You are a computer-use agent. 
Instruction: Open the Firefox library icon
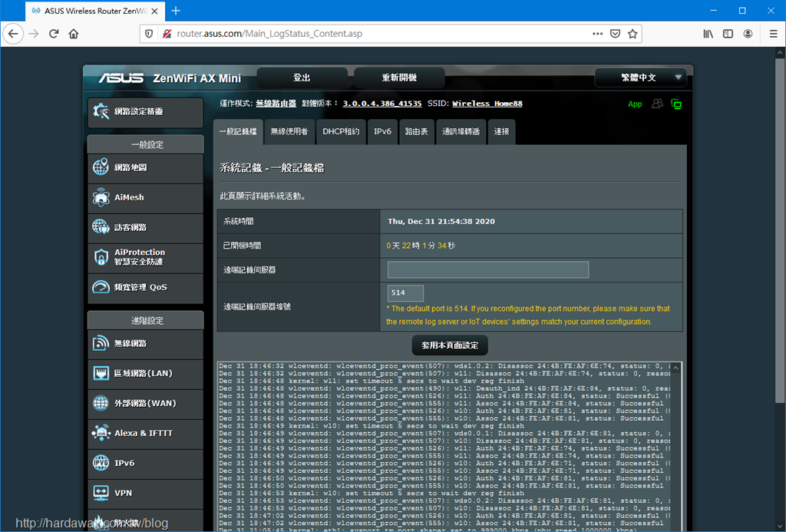pyautogui.click(x=708, y=34)
